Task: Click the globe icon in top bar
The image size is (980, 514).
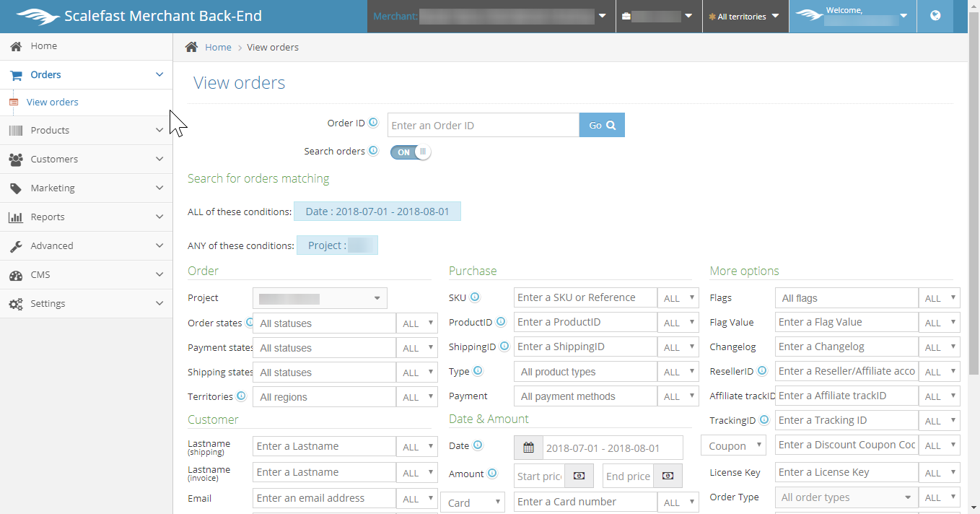Action: (935, 16)
